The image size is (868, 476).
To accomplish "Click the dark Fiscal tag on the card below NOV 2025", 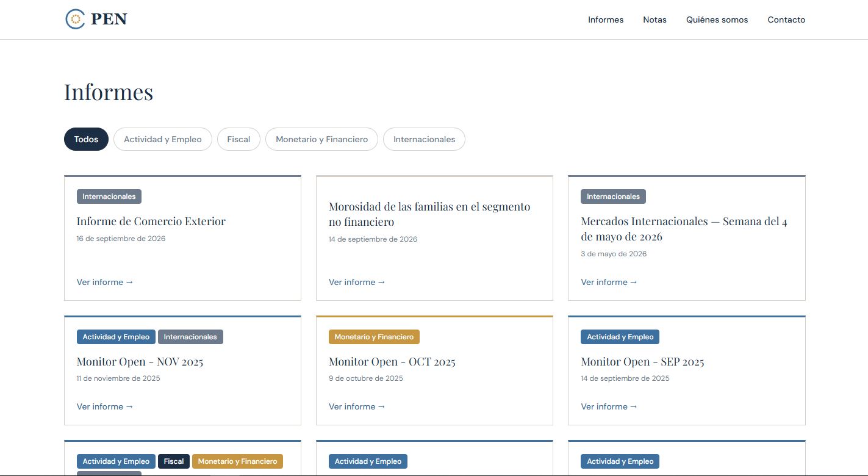I will coord(174,461).
